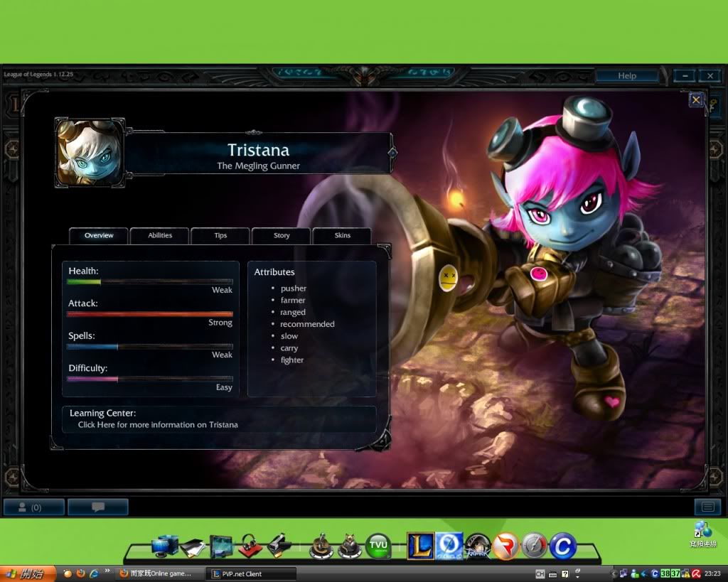This screenshot has height=582, width=728.
Task: Open the notes panel icon at bottom right
Action: pyautogui.click(x=707, y=507)
